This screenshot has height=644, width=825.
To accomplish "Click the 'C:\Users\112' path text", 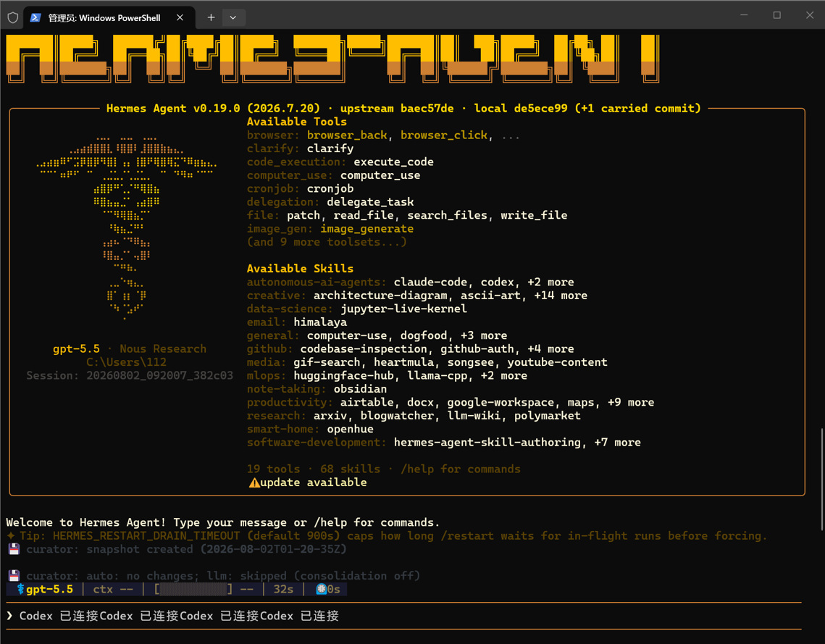I will 126,362.
